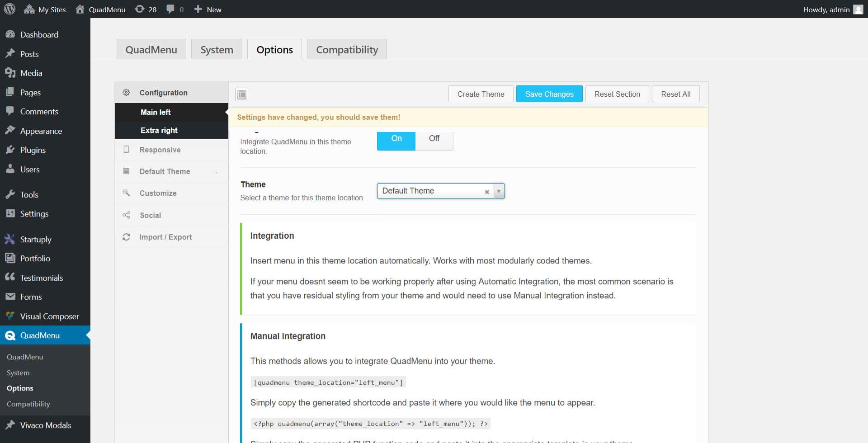This screenshot has height=443, width=868.
Task: Switch to the Compatibility tab
Action: pyautogui.click(x=347, y=49)
